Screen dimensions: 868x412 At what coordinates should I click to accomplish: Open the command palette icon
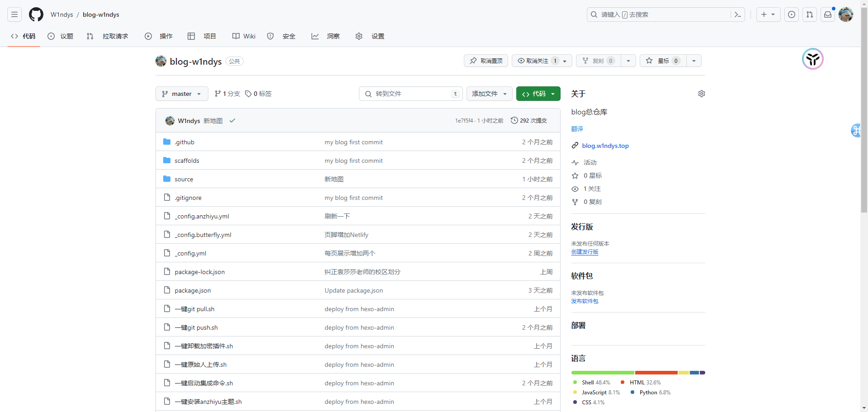737,14
